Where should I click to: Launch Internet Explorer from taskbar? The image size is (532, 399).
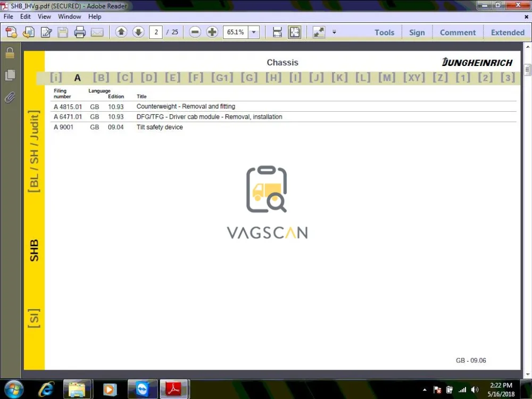[46, 389]
